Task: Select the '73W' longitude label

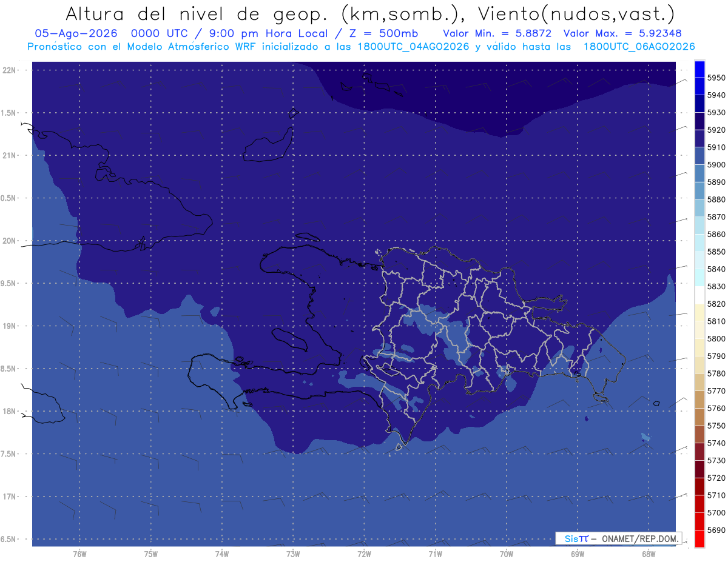Action: coord(293,554)
